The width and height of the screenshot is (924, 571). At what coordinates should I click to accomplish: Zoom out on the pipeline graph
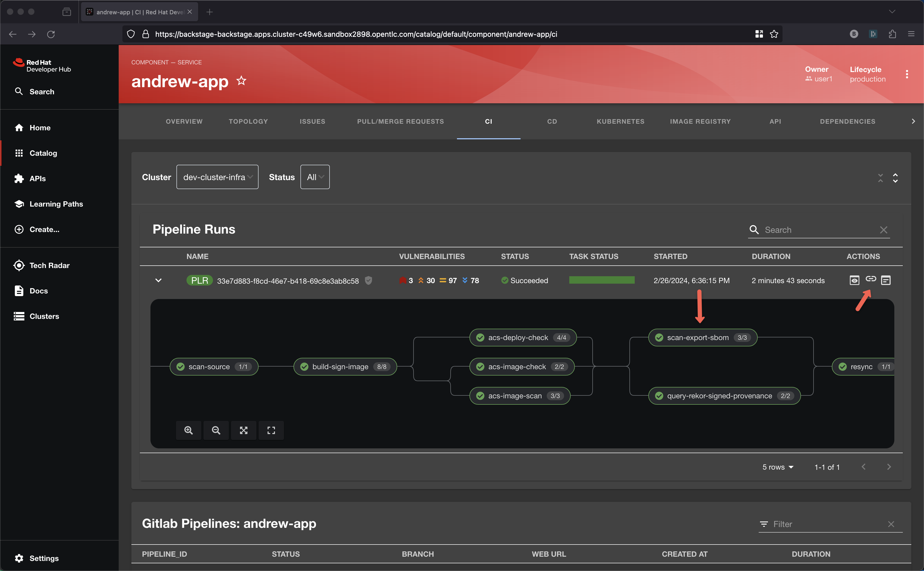pyautogui.click(x=216, y=430)
